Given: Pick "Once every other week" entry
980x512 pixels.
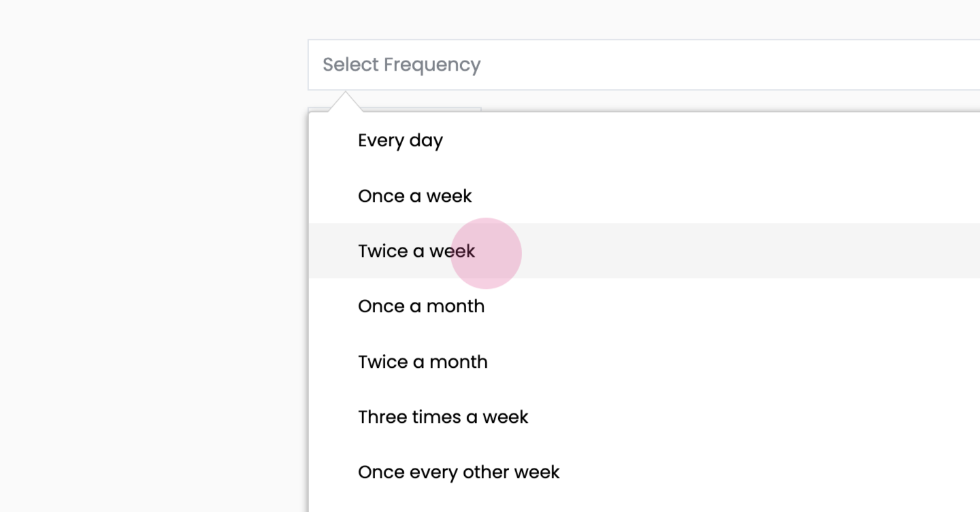Looking at the screenshot, I should click(x=458, y=472).
